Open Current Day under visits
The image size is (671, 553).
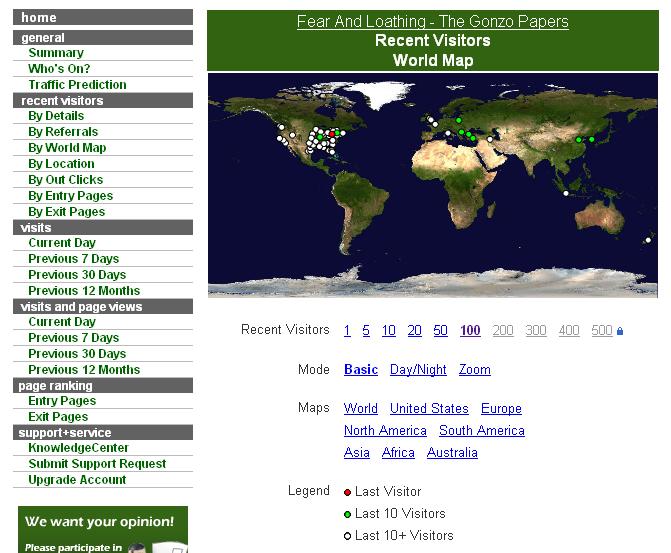click(62, 243)
